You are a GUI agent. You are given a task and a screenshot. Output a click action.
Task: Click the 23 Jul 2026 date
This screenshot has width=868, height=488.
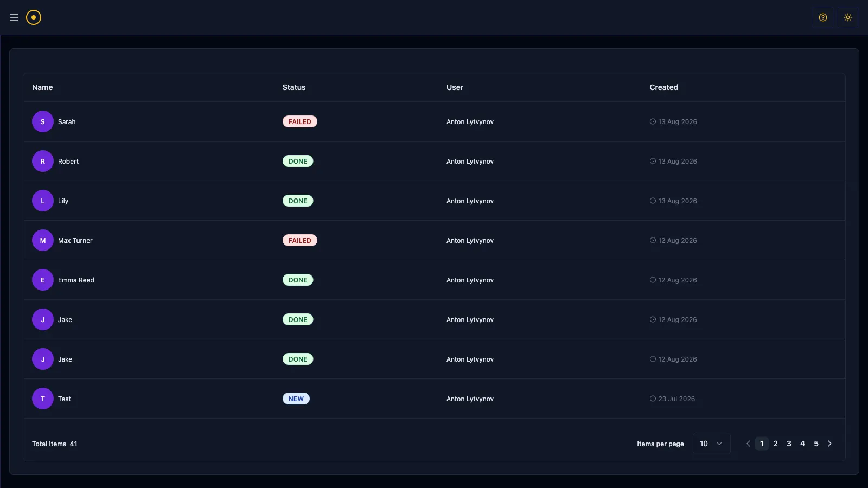[x=676, y=399]
